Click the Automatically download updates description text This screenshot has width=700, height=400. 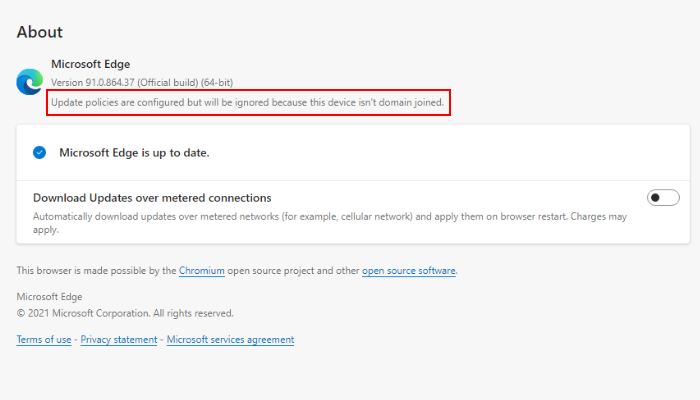(x=330, y=223)
